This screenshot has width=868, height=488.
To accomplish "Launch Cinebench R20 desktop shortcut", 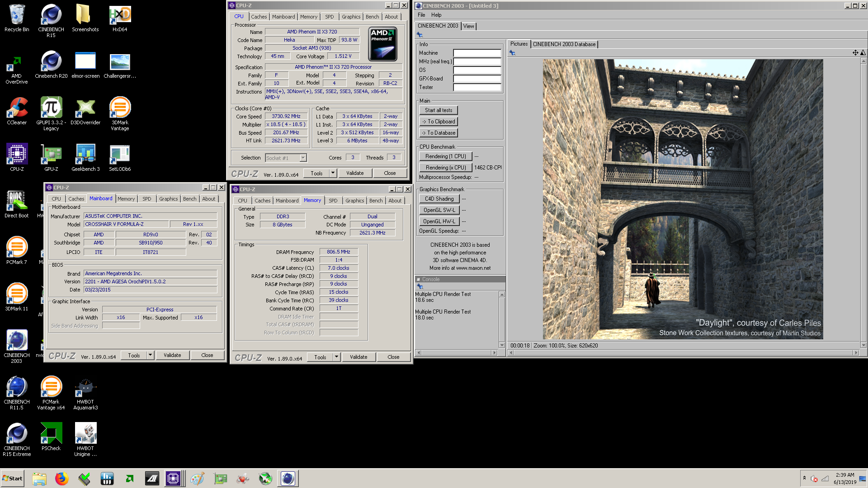I will pos(51,65).
